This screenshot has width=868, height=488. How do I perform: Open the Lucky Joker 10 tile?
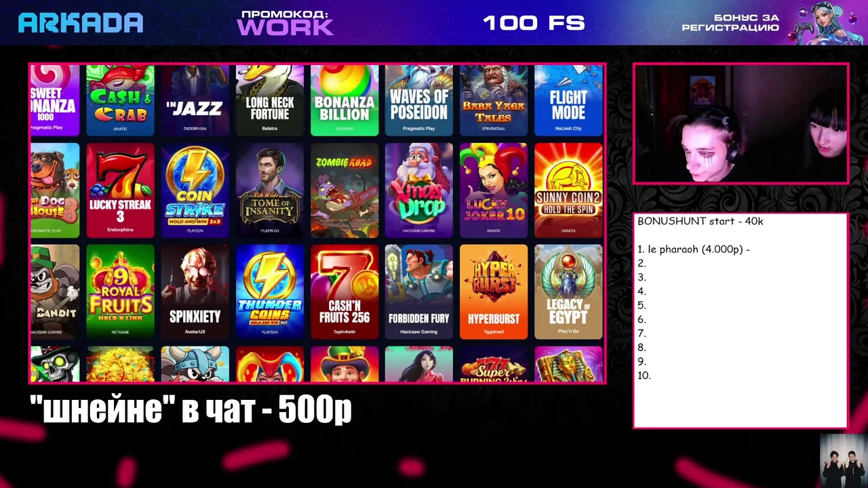coord(494,190)
